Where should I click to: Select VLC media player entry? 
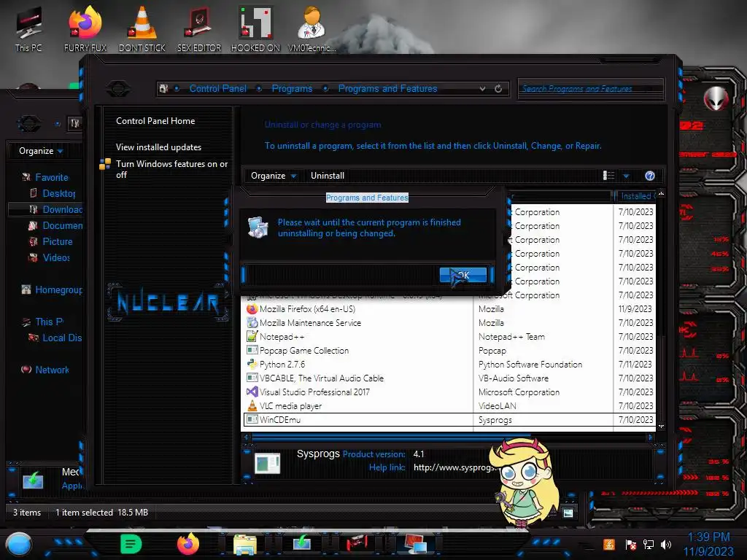click(x=449, y=405)
